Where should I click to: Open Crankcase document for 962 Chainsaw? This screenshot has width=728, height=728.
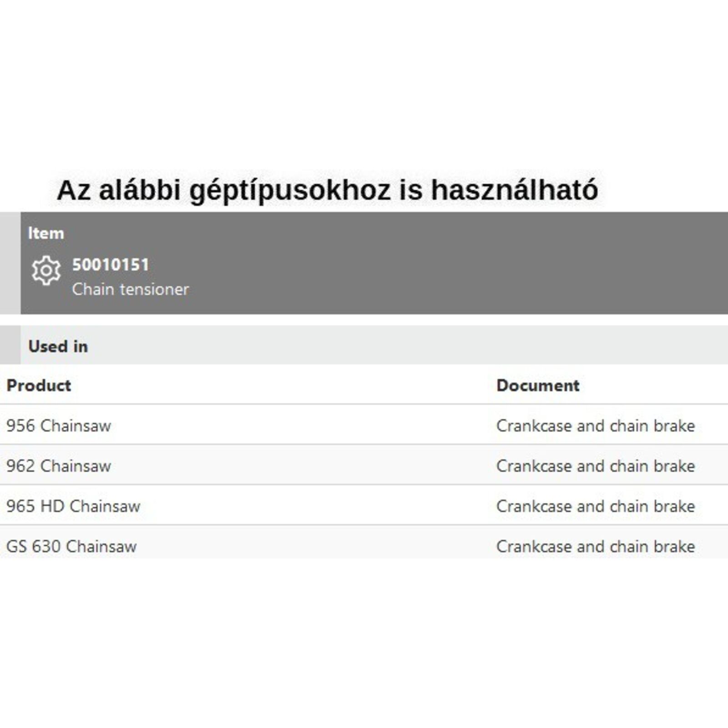coord(595,466)
